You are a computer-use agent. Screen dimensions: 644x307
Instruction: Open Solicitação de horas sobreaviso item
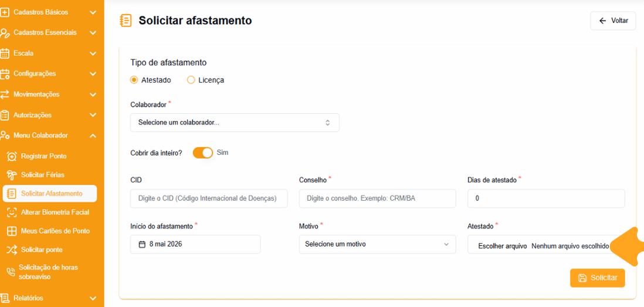click(50, 272)
